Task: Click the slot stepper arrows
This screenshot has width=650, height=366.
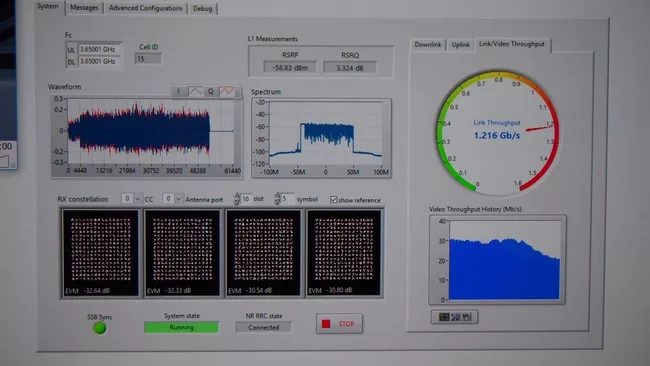Action: [x=237, y=199]
